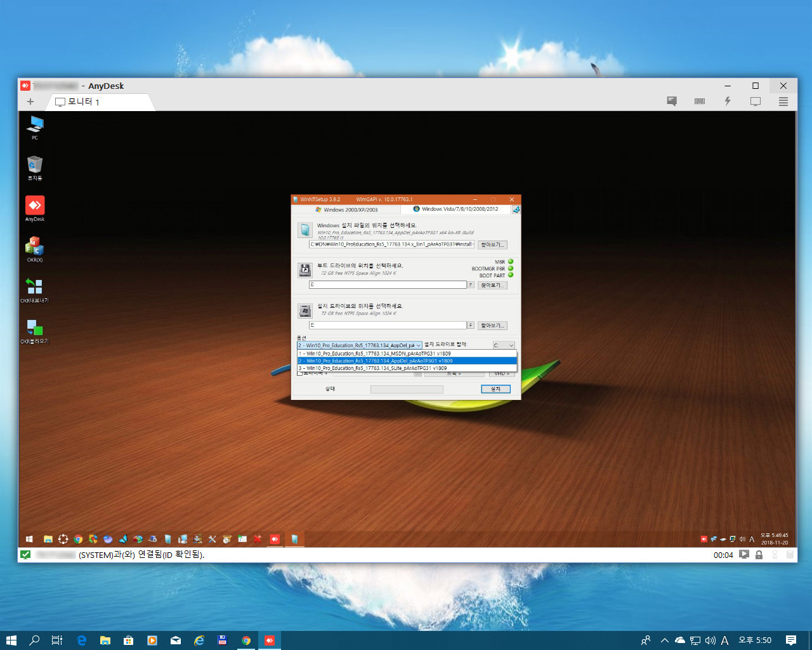Open the OKR불러오기 desktop shortcut
Image resolution: width=812 pixels, height=650 pixels.
35,331
